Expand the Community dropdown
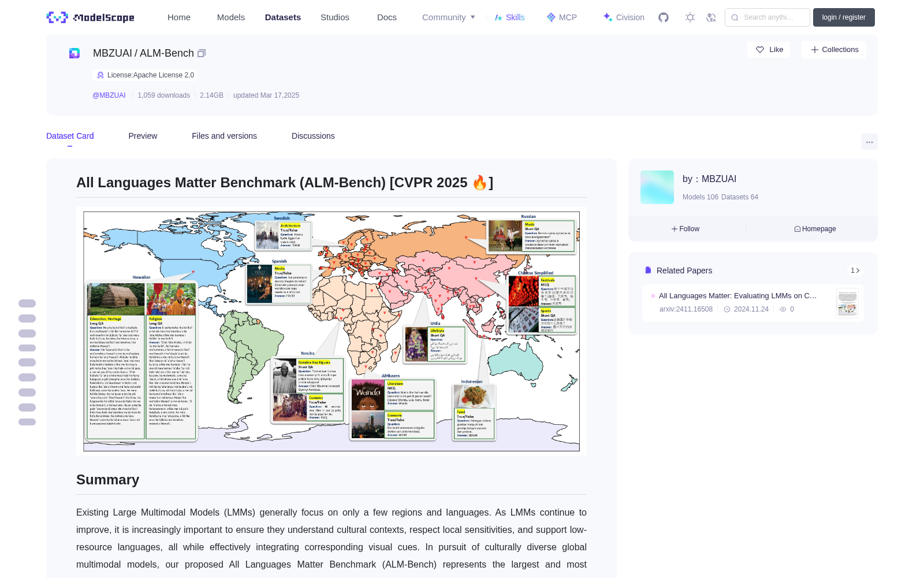The height and width of the screenshot is (578, 924). click(x=449, y=17)
